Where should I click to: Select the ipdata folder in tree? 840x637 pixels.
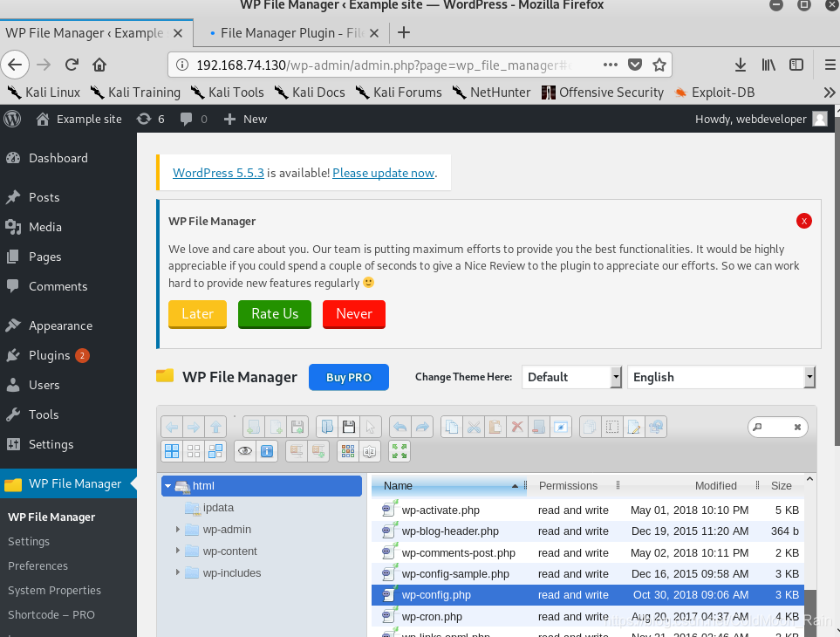[x=218, y=507]
